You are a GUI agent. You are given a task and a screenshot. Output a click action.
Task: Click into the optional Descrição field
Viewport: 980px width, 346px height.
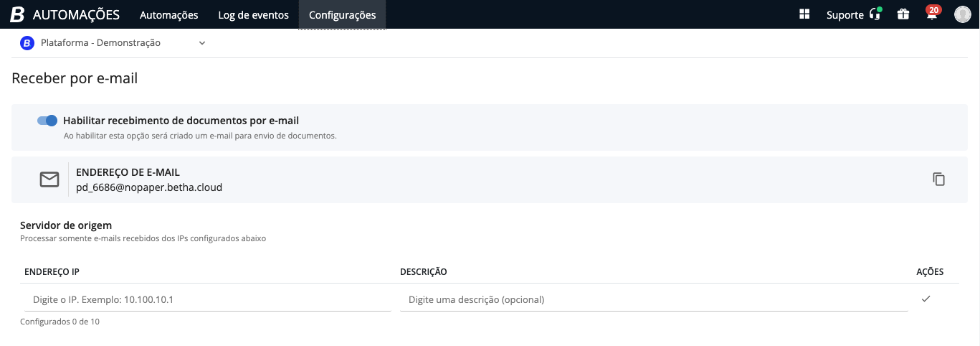tap(652, 299)
